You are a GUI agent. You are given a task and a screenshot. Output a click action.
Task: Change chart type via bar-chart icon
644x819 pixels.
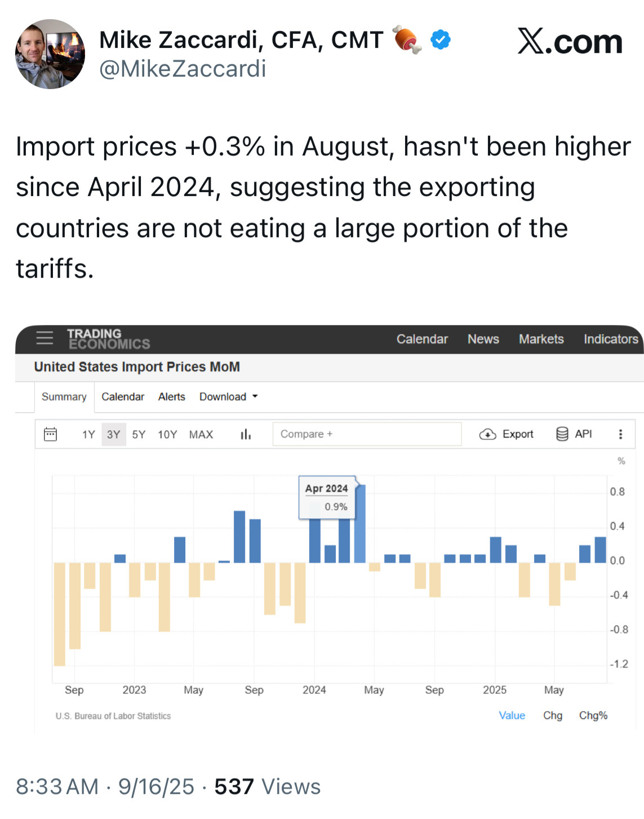tap(246, 434)
